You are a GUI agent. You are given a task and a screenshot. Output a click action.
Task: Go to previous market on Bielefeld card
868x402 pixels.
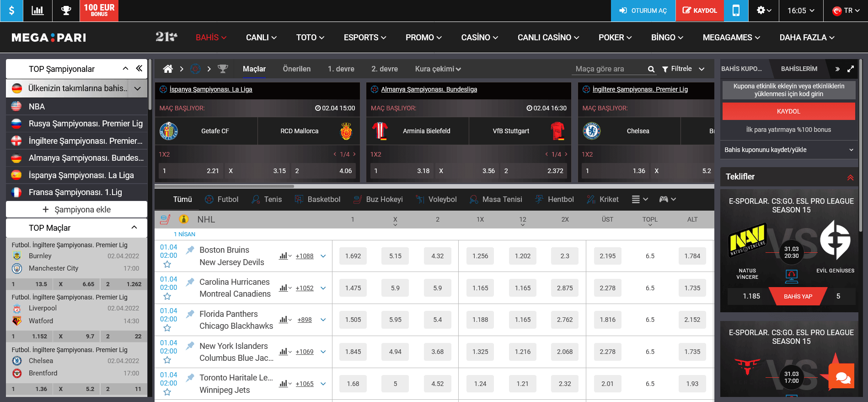[547, 154]
